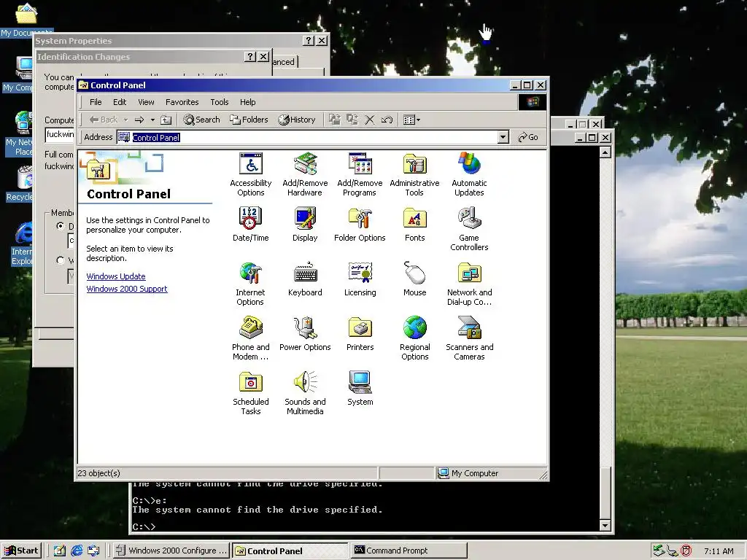Open Add/Remove Hardware applet
Viewport: 747px width, 560px height.
click(x=305, y=174)
